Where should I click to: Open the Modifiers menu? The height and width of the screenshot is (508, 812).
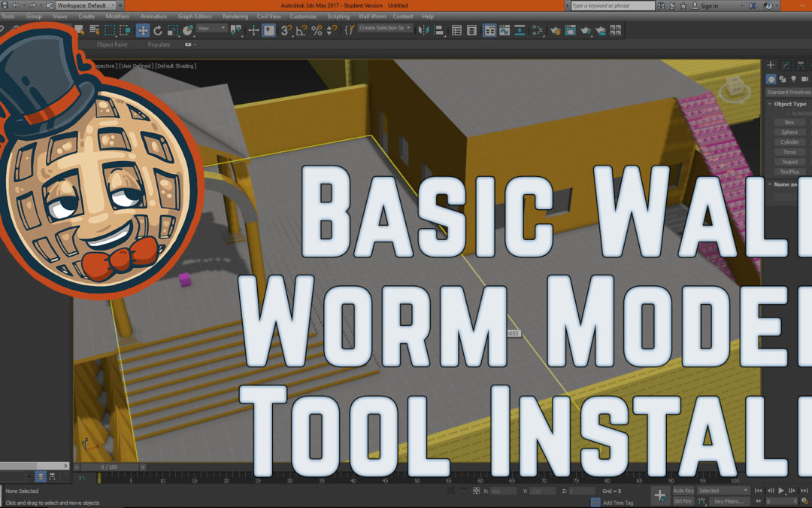(x=117, y=16)
